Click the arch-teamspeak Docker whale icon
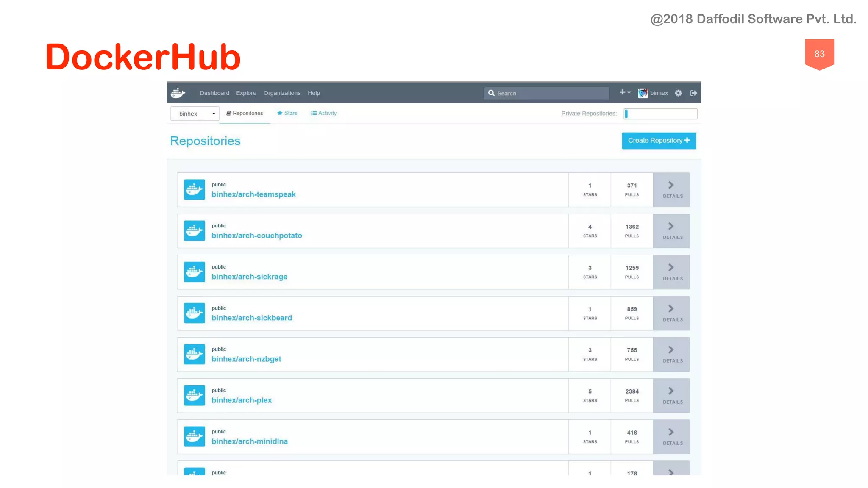868x488 pixels. point(195,189)
